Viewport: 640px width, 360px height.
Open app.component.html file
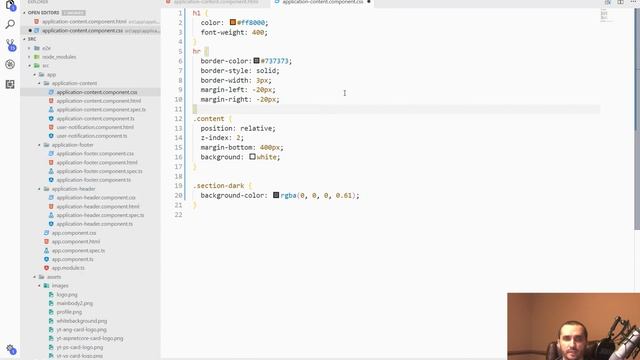tap(76, 242)
